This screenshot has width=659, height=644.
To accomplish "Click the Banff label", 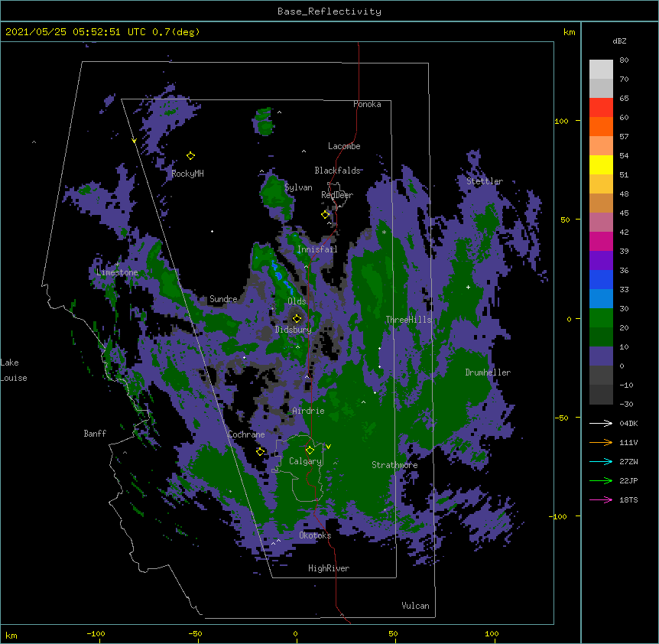I will coord(95,434).
